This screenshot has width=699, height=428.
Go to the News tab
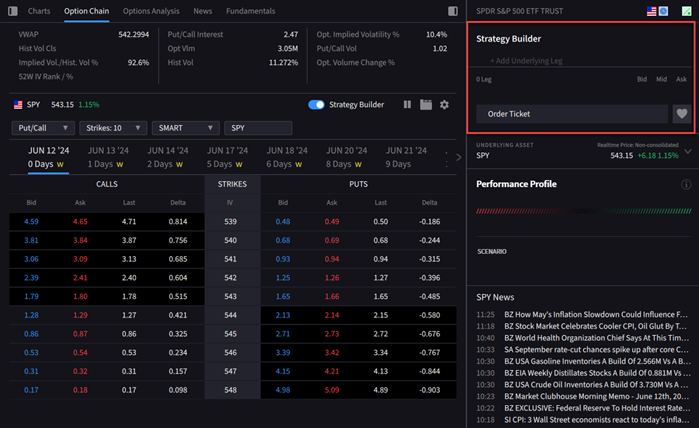[202, 11]
